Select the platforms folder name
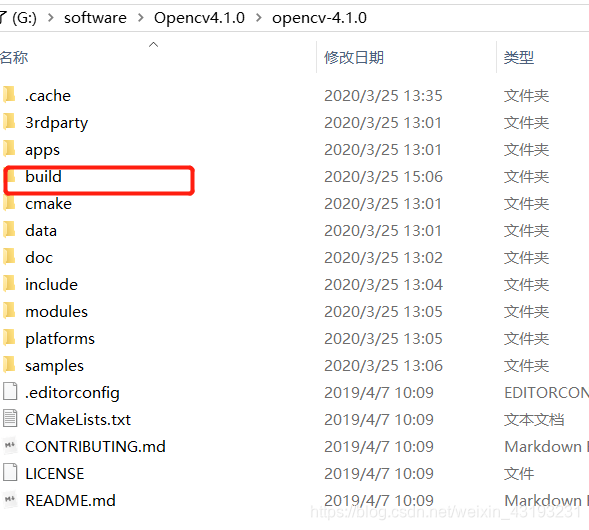The width and height of the screenshot is (589, 530). (x=60, y=339)
